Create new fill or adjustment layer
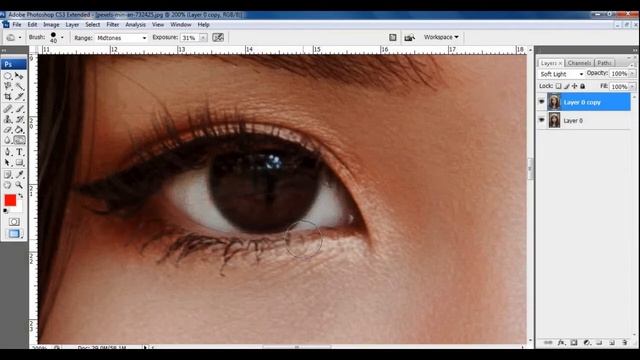 pyautogui.click(x=587, y=342)
